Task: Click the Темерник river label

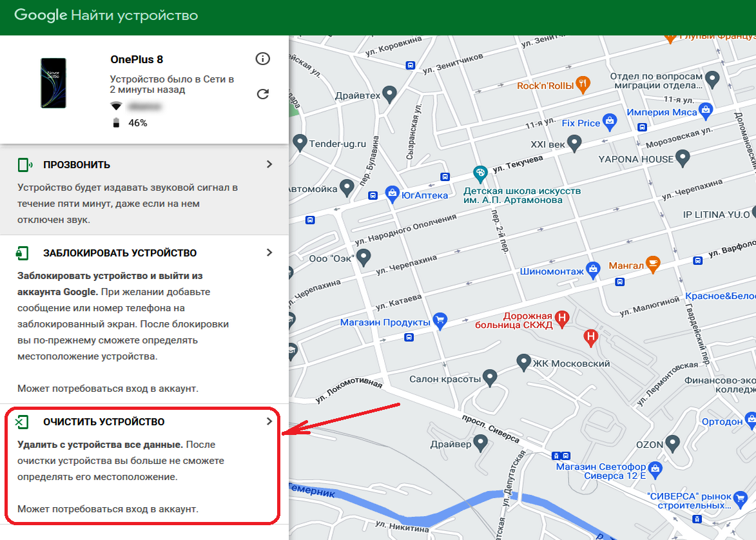Action: (312, 490)
